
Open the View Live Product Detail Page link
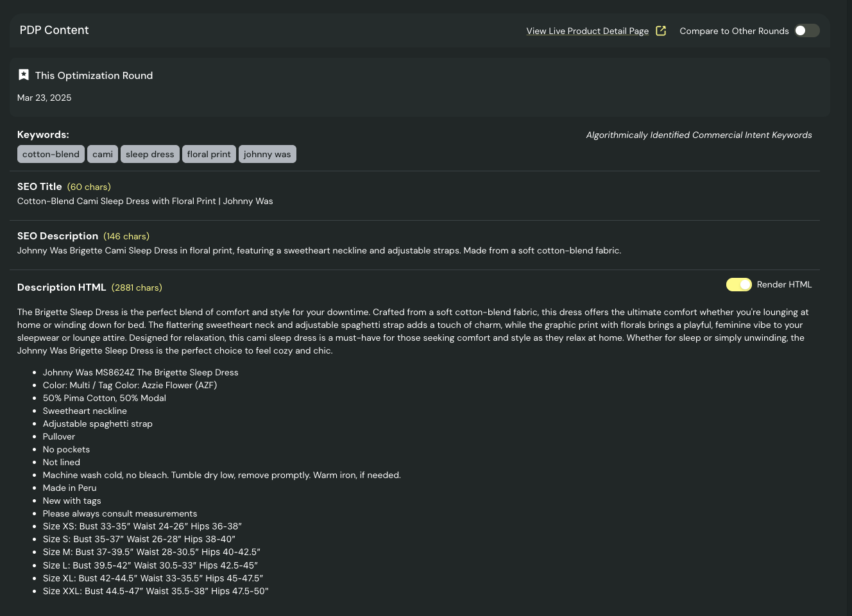(x=587, y=31)
